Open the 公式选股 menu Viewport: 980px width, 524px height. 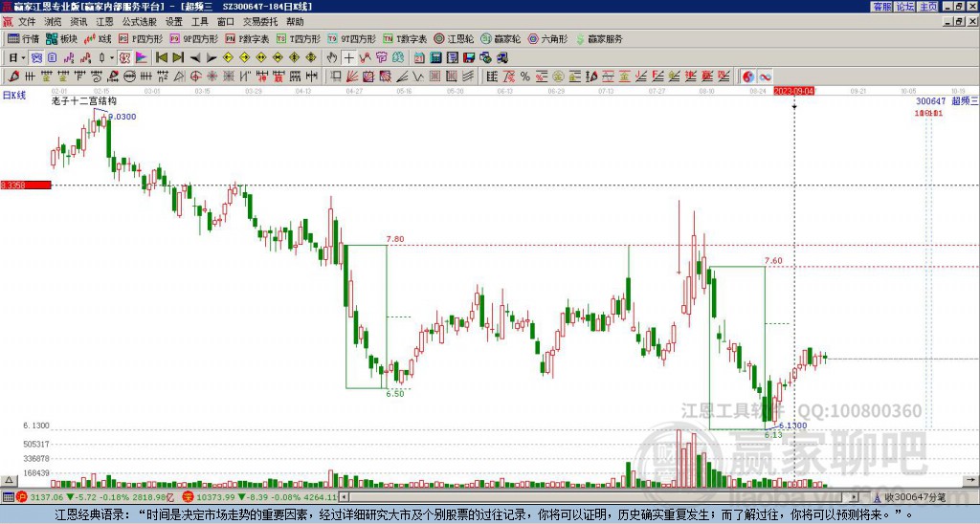click(140, 21)
